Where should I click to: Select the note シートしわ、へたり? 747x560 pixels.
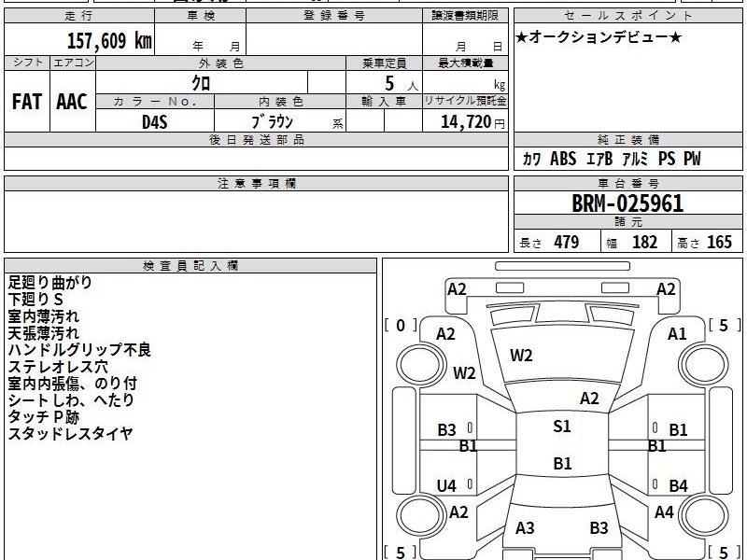pos(71,400)
